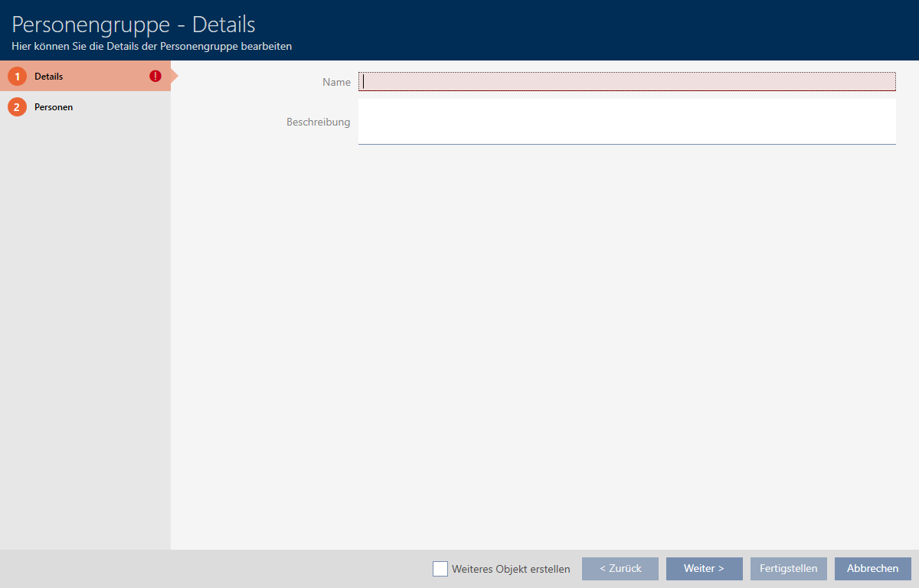The width and height of the screenshot is (919, 588).
Task: Click into the Beschreibung text area
Action: tap(626, 121)
